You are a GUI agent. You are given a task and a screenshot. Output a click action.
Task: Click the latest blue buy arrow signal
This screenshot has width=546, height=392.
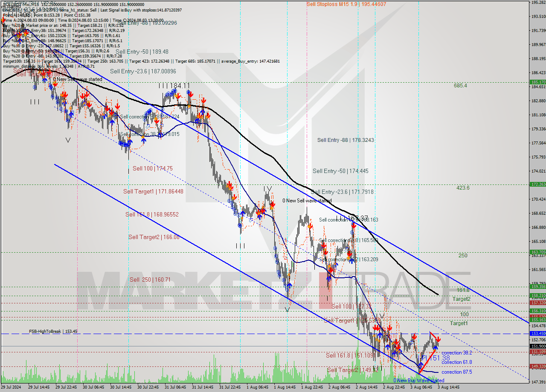435,348
